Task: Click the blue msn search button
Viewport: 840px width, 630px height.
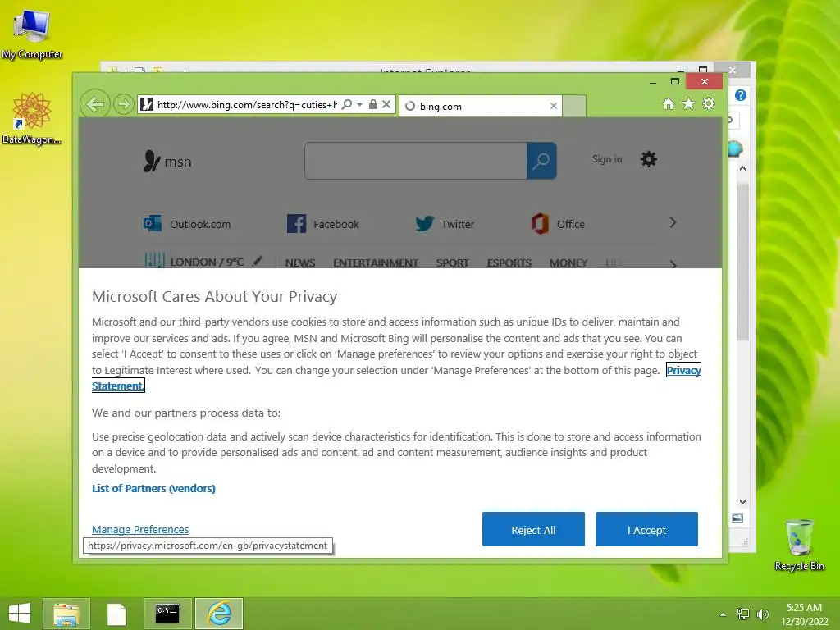Action: point(541,161)
